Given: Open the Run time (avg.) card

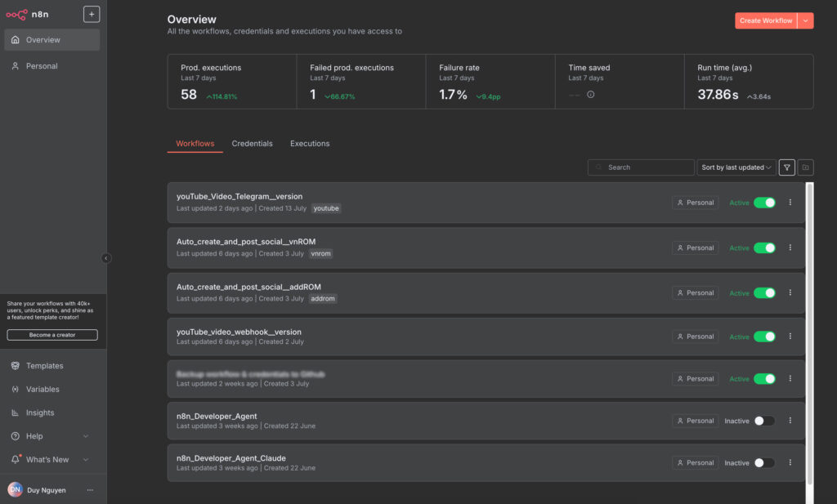Looking at the screenshot, I should click(x=749, y=82).
